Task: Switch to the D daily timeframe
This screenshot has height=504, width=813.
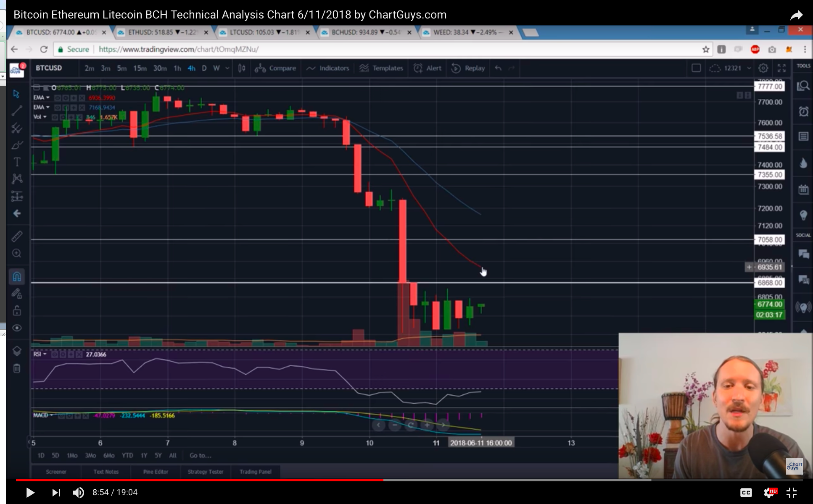Action: 204,68
